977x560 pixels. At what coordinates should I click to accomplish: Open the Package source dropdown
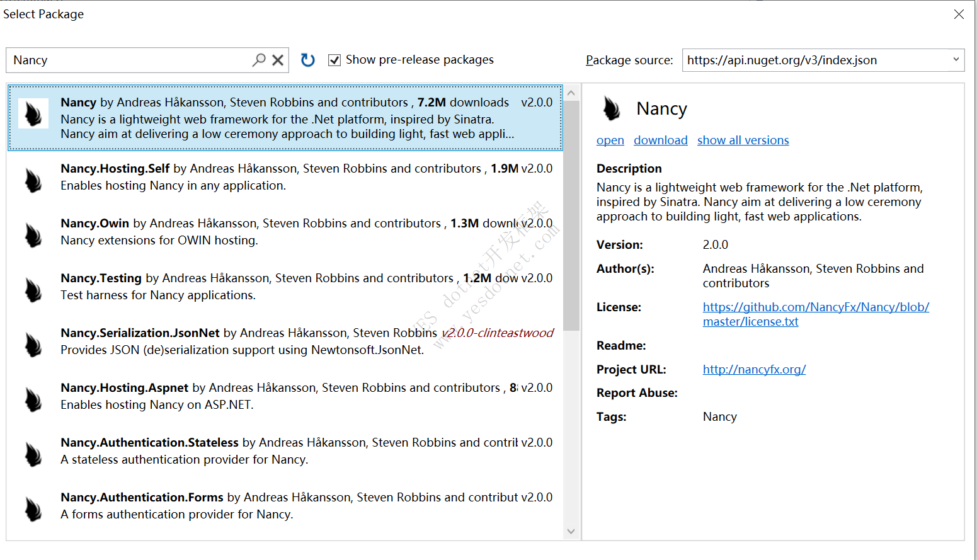pyautogui.click(x=956, y=60)
